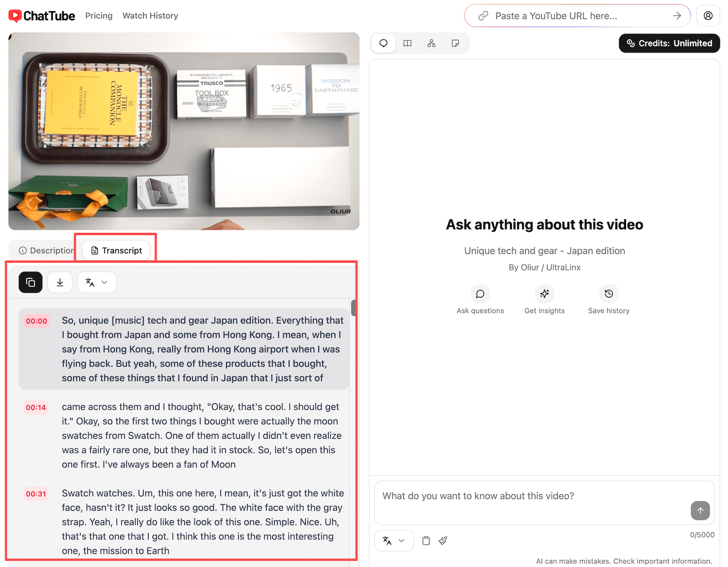Expand the chat input language dropdown

pos(394,540)
